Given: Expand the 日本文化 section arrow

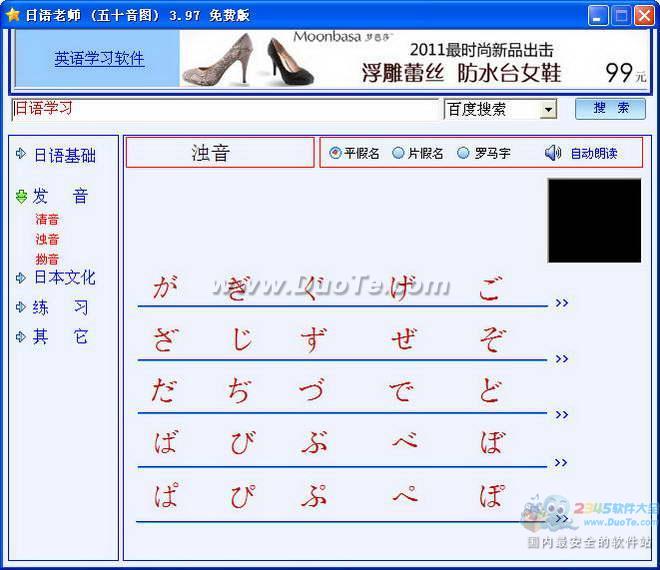Looking at the screenshot, I should pyautogui.click(x=21, y=278).
